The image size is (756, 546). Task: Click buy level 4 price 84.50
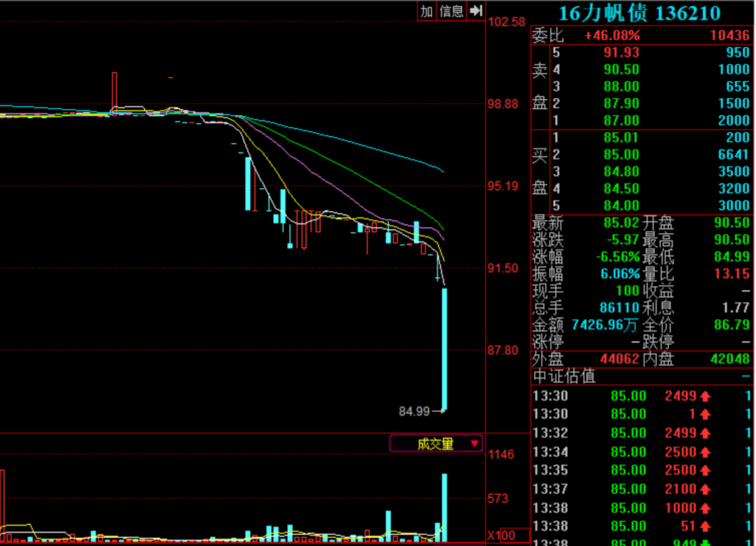pyautogui.click(x=622, y=189)
